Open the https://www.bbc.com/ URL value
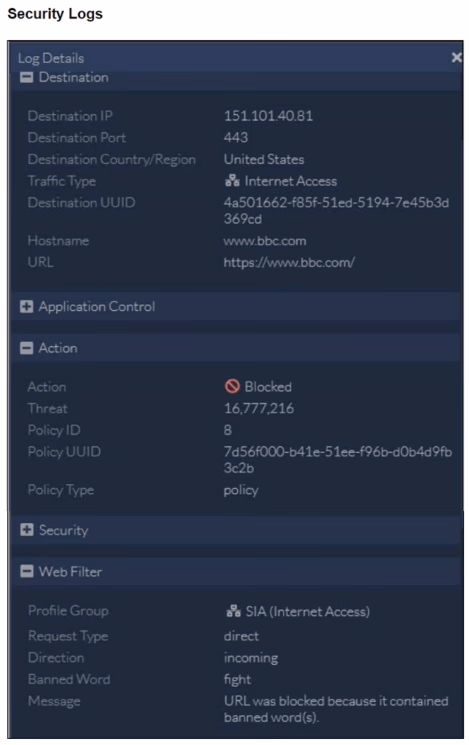This screenshot has width=469, height=745. tap(289, 262)
